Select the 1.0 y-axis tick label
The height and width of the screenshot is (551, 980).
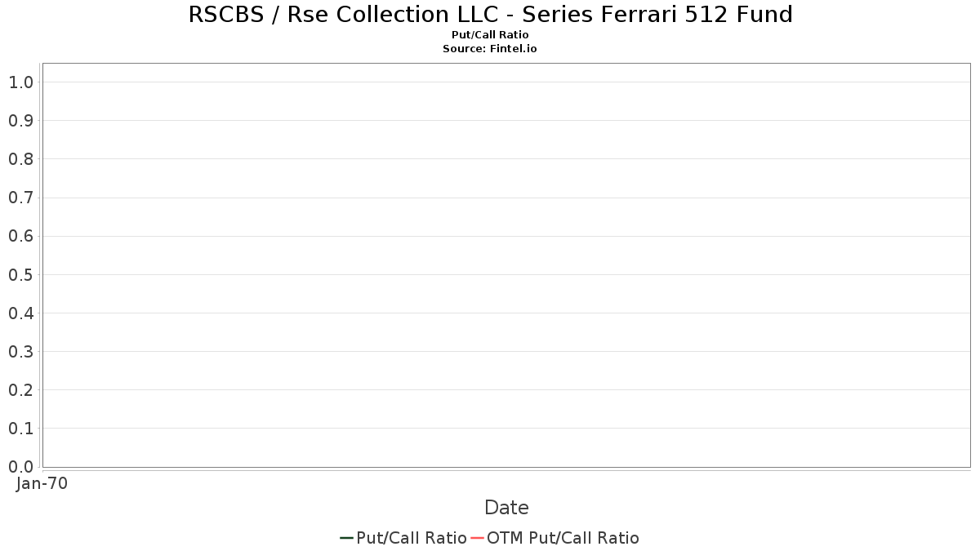click(20, 82)
